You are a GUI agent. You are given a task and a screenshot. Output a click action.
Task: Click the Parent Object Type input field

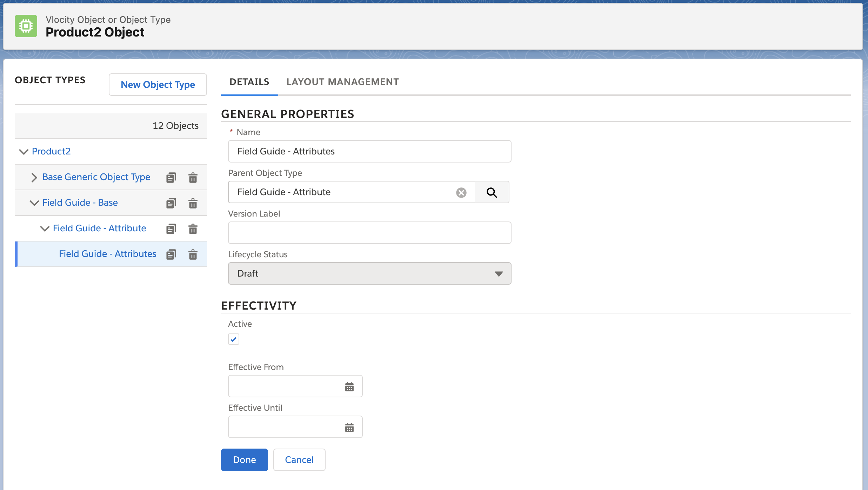(352, 192)
